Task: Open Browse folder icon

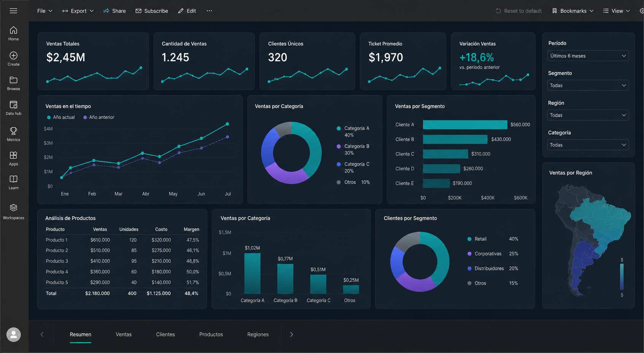Action: (13, 80)
